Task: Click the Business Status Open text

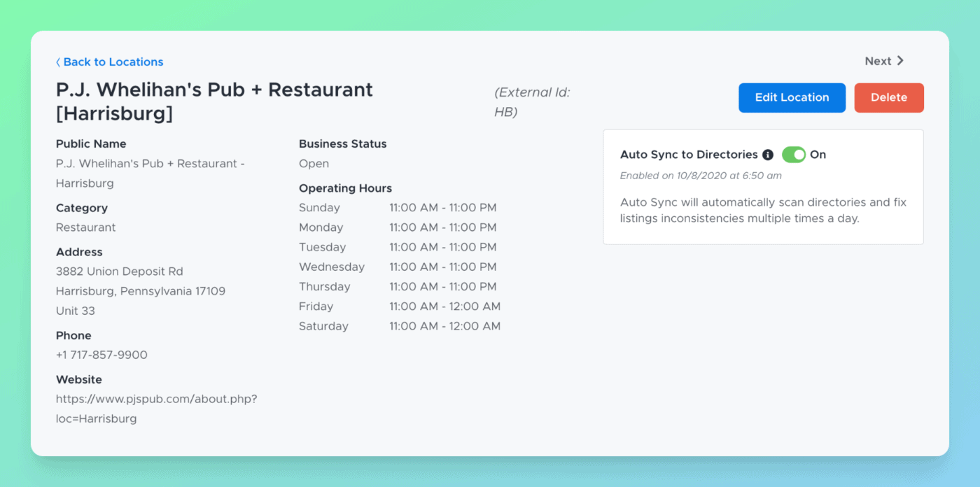Action: pyautogui.click(x=314, y=163)
